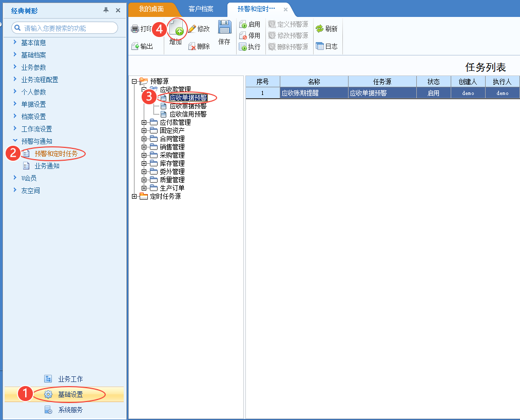This screenshot has width=520, height=420.
Task: Expand the 业务流程配置 menu group
Action: pos(15,79)
